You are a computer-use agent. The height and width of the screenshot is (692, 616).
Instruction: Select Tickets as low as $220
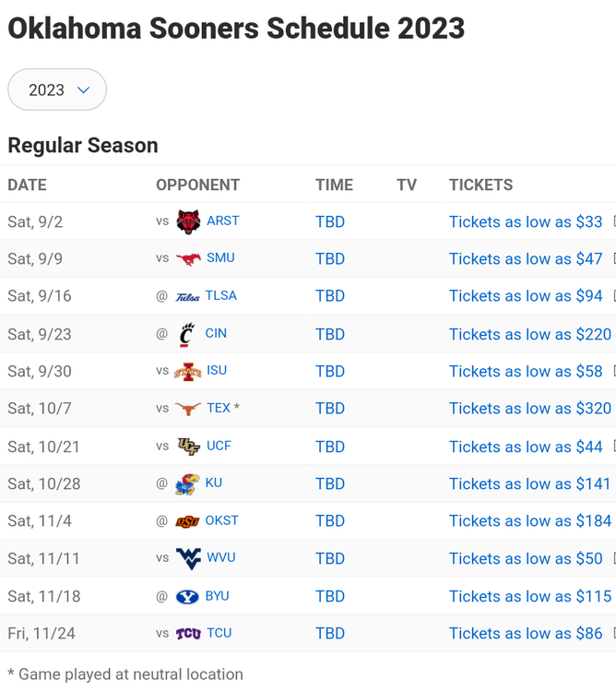529,334
